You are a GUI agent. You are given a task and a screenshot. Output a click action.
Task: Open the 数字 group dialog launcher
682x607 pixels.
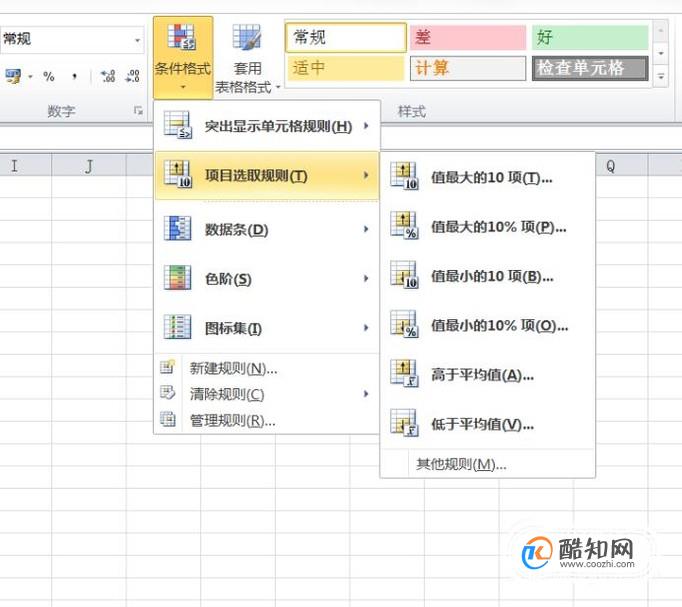pos(138,111)
